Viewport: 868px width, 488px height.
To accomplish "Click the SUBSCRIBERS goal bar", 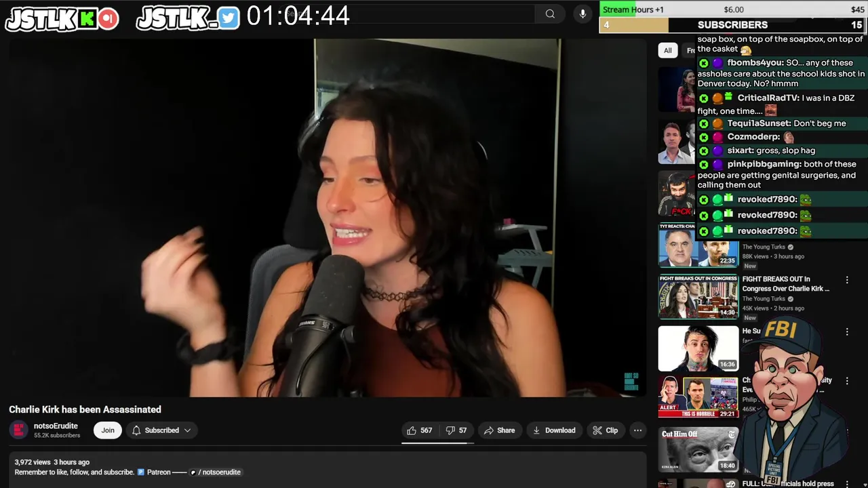I will click(732, 25).
